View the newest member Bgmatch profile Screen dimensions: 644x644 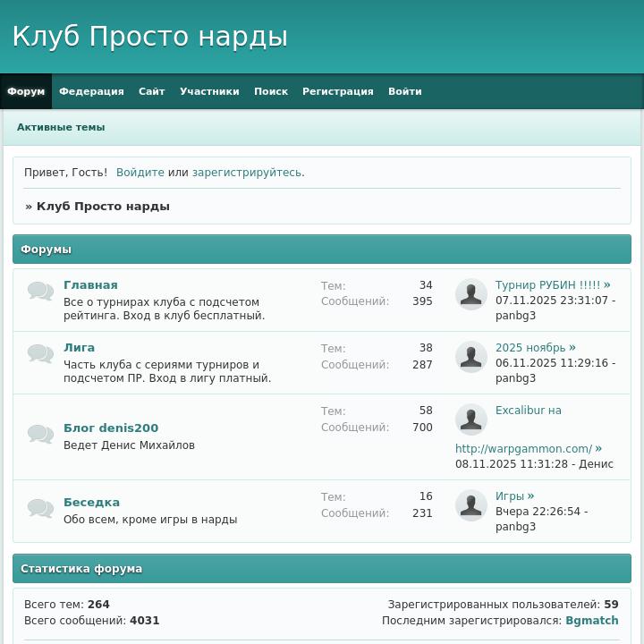(591, 621)
